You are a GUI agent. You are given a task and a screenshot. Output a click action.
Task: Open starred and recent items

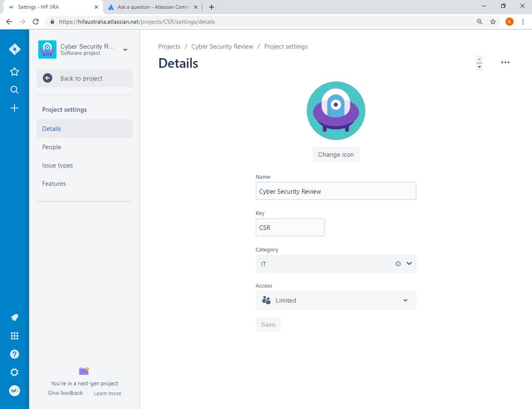coord(14,71)
